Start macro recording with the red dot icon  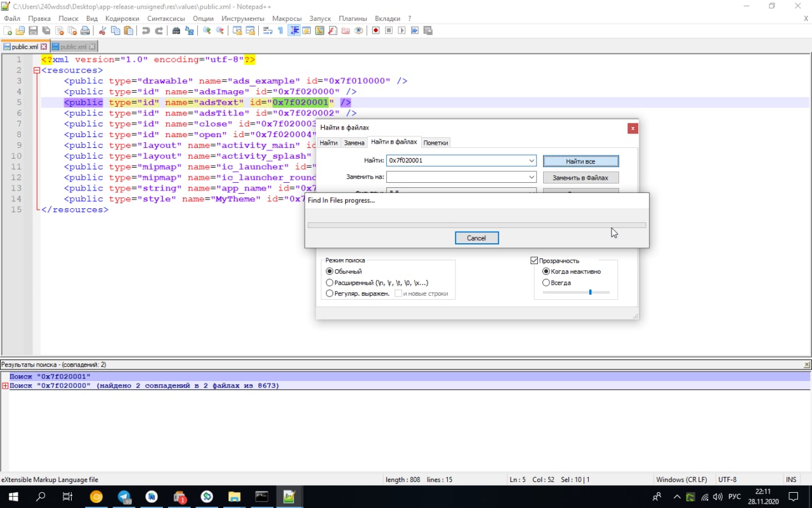pos(376,30)
